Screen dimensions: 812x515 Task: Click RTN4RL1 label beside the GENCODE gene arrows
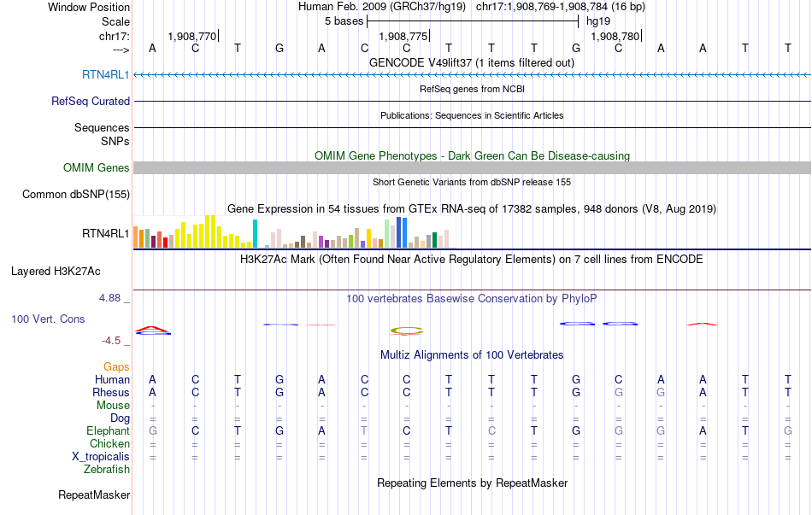click(x=106, y=75)
